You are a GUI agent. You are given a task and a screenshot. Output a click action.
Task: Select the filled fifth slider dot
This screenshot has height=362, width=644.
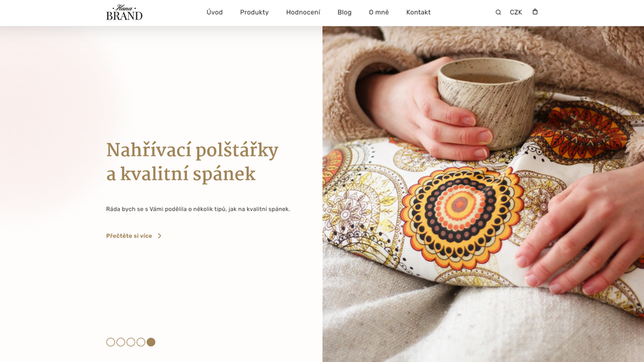[x=150, y=342]
